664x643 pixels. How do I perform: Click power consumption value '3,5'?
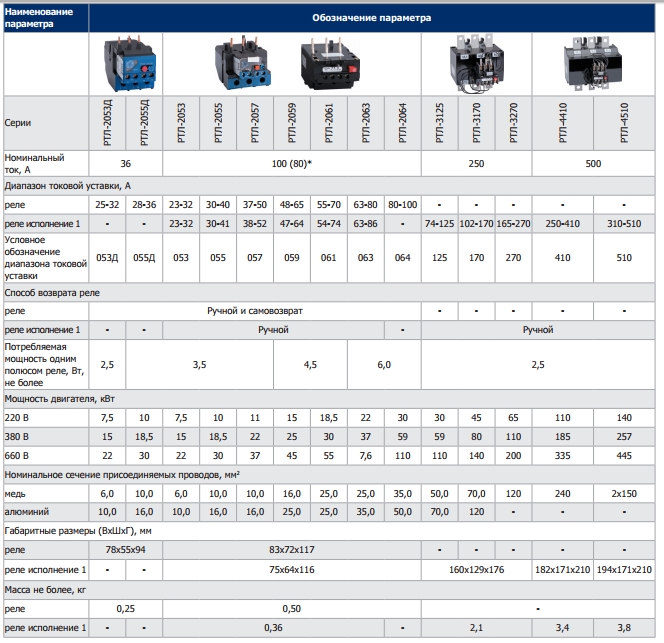tap(199, 365)
